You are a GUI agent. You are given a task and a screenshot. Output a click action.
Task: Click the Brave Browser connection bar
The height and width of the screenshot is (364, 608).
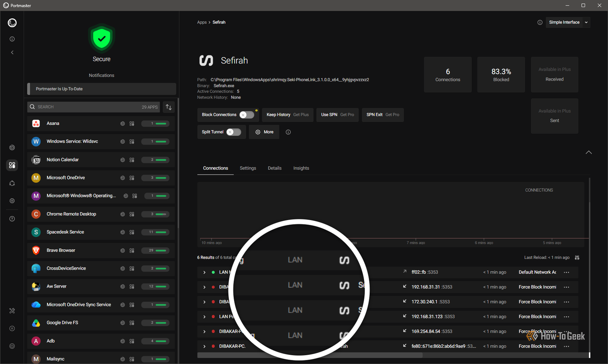click(156, 251)
